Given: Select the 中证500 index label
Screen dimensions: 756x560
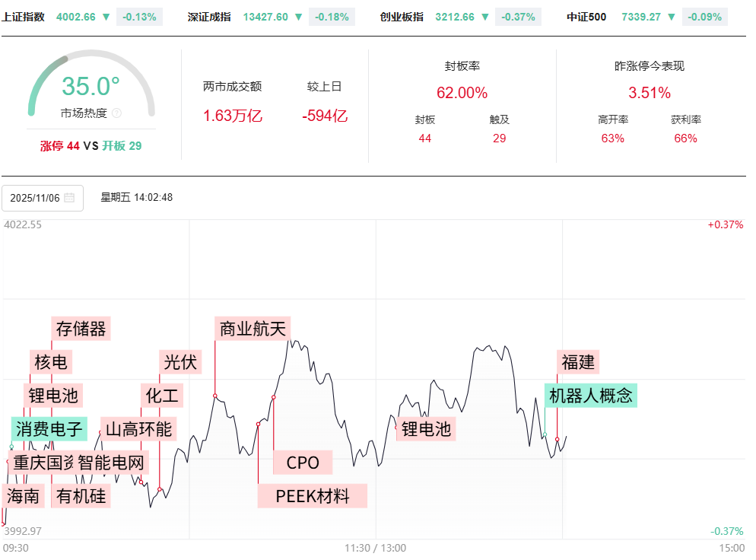Looking at the screenshot, I should [x=587, y=17].
